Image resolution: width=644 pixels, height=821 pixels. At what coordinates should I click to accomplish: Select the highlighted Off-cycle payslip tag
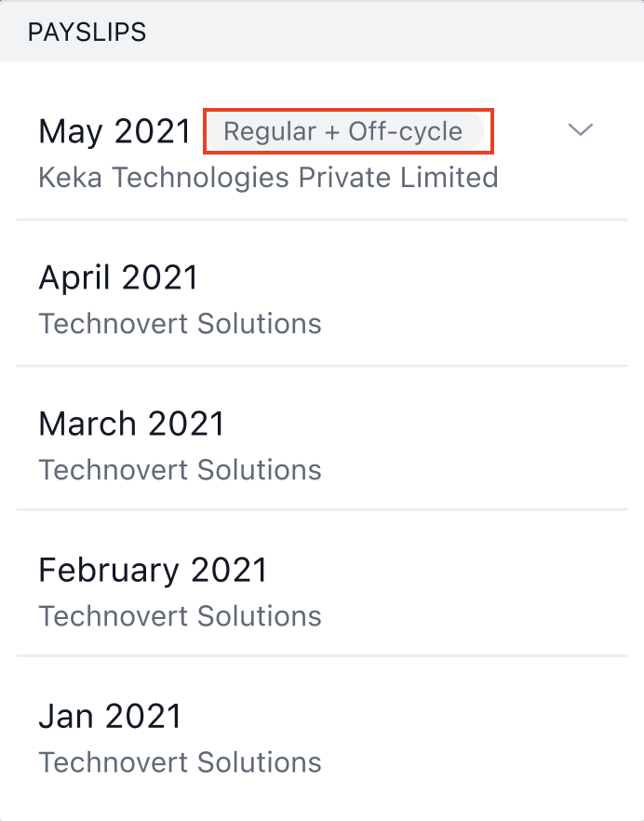pos(348,131)
